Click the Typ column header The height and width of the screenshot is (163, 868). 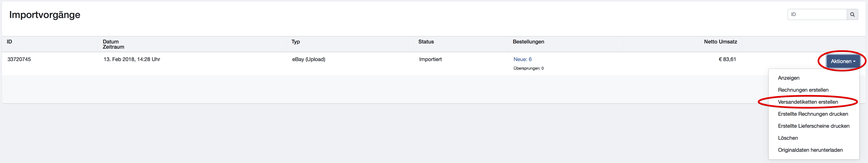tap(295, 42)
